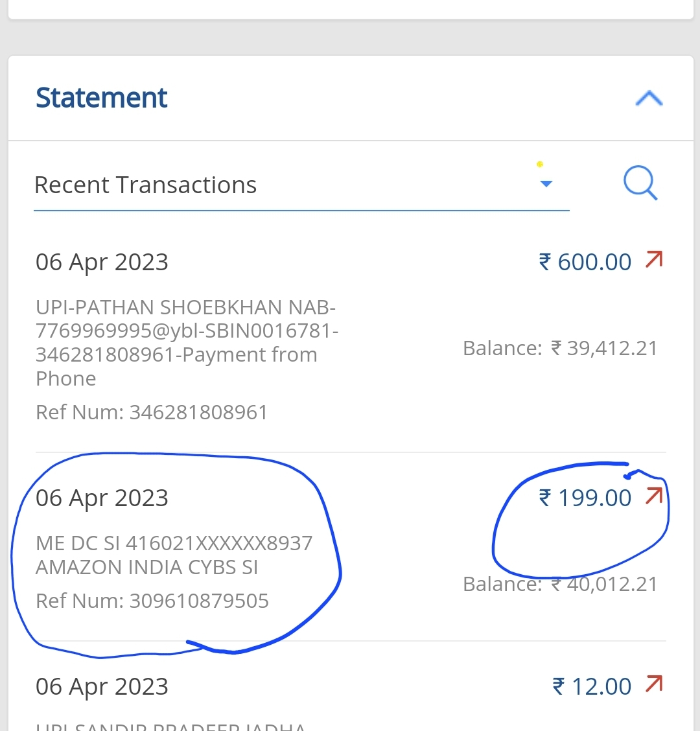The height and width of the screenshot is (731, 700).
Task: Click the debit arrow beside ₹ 600.00
Action: point(654,261)
